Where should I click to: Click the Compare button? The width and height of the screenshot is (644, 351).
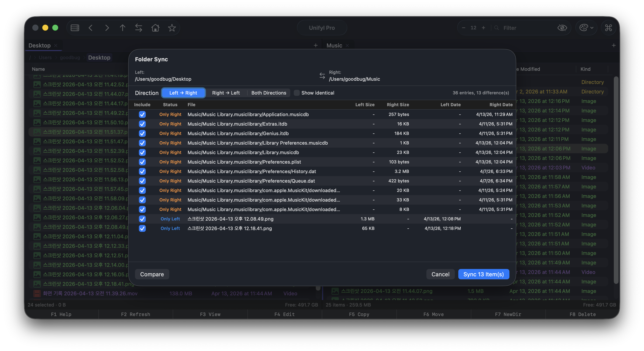tap(152, 274)
